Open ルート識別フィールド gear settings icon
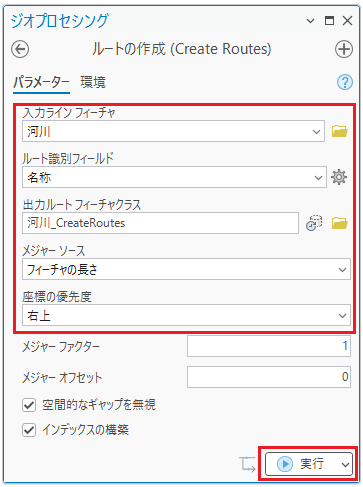Viewport: 363px width, 487px height. (339, 177)
